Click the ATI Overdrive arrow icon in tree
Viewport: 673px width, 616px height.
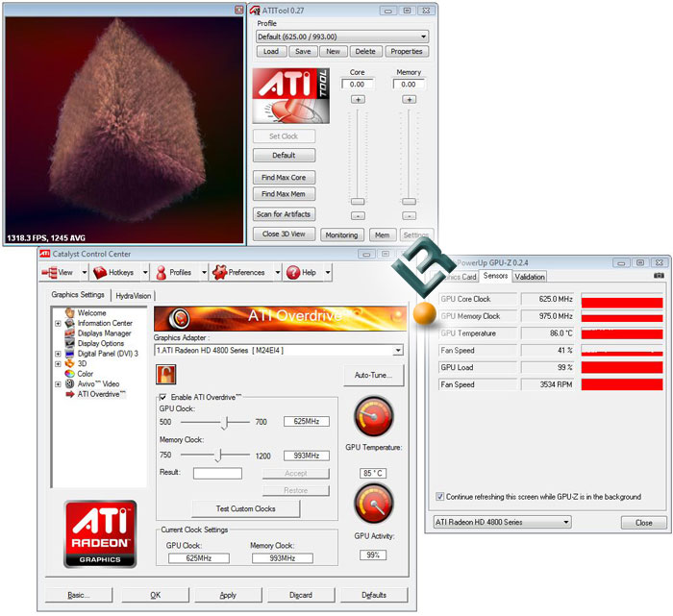point(69,394)
